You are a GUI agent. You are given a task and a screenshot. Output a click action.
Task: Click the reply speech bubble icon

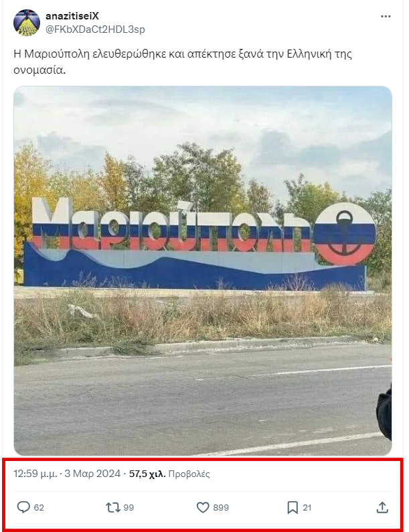23,507
